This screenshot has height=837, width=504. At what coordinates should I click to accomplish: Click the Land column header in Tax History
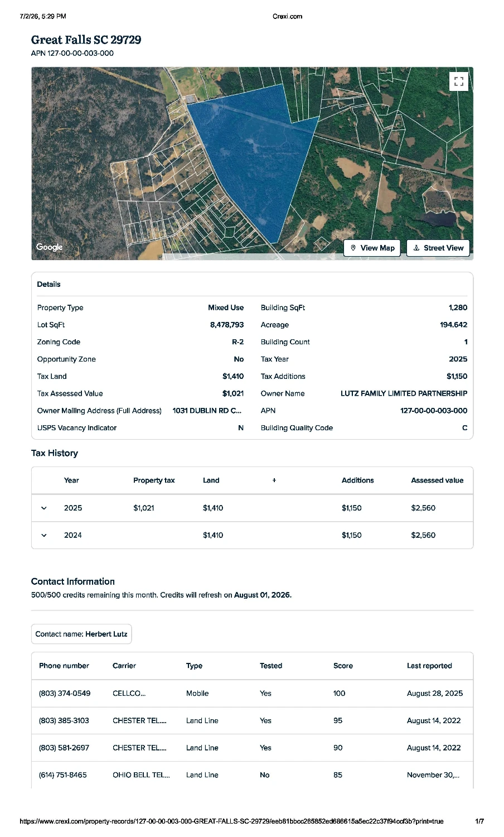click(x=211, y=480)
